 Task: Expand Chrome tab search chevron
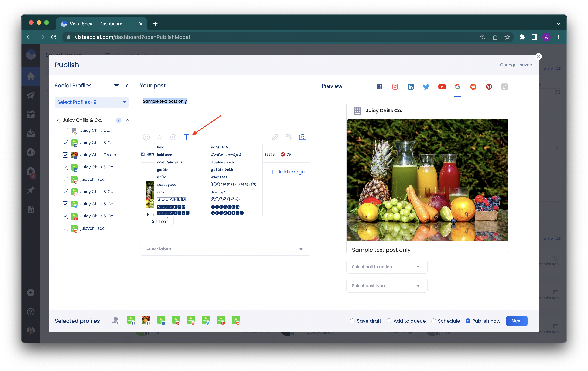point(558,24)
